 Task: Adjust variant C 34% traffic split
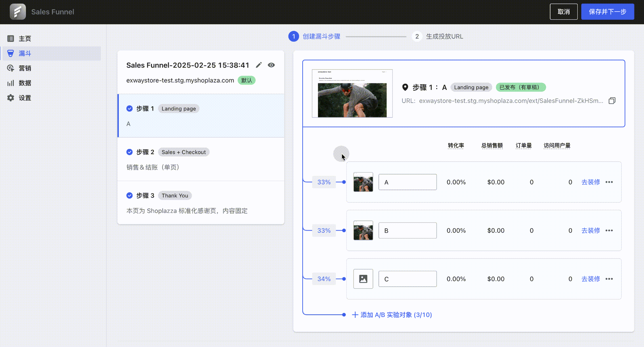tap(324, 279)
